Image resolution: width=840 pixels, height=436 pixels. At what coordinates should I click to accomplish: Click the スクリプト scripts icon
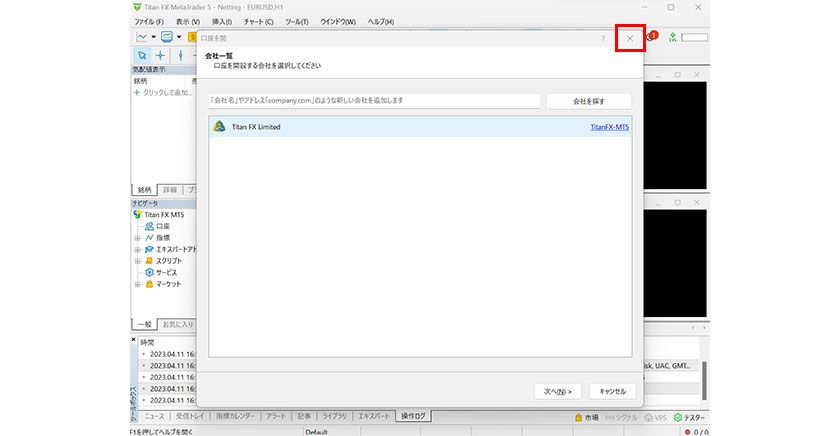pyautogui.click(x=149, y=261)
